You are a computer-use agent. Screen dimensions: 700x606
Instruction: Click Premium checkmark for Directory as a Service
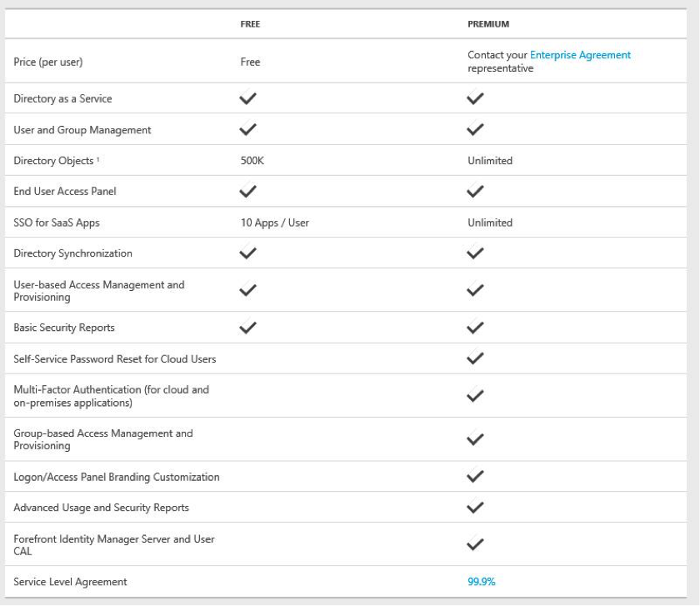point(476,98)
